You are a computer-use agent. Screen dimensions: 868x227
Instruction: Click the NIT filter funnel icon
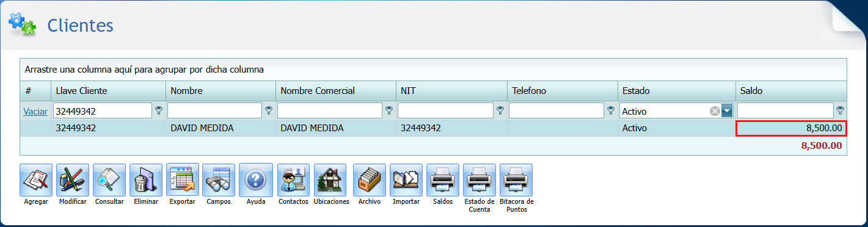[500, 110]
